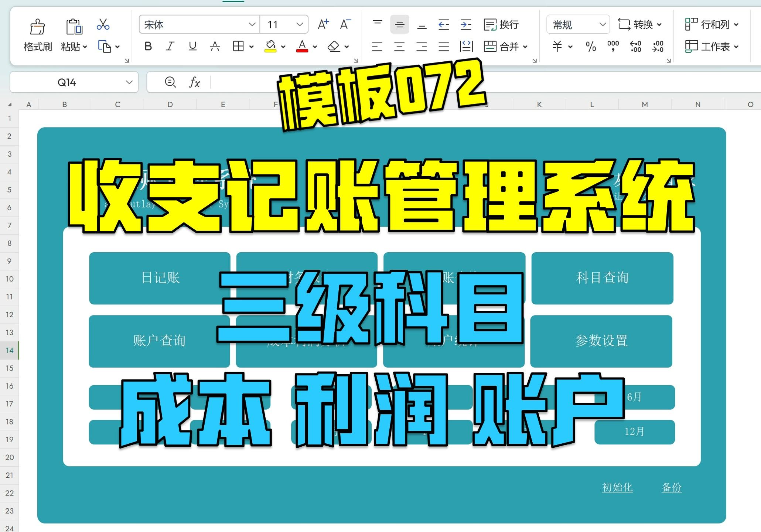The width and height of the screenshot is (761, 532).
Task: Click the Q14 name box field
Action: point(67,82)
